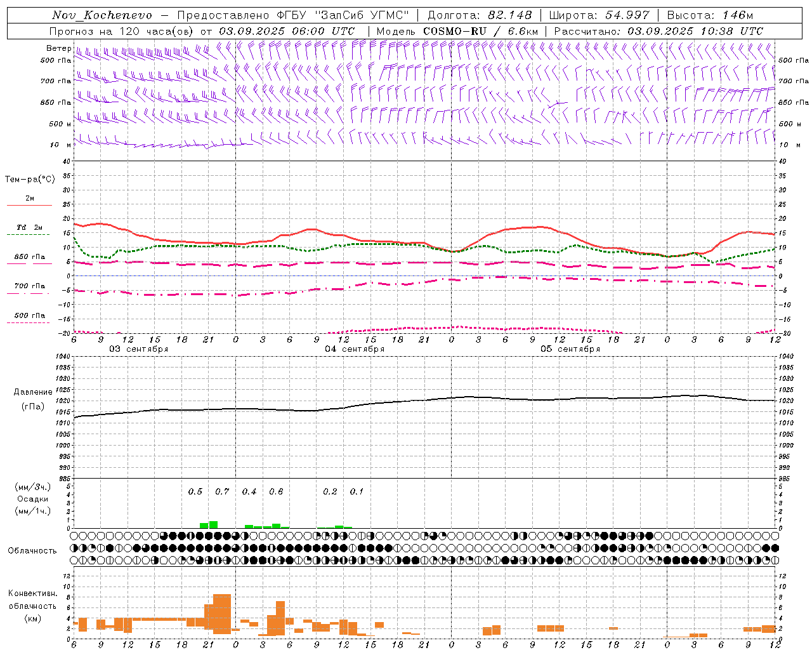Click the 850 гПа legend entry in temperature panel
Image resolution: width=812 pixels, height=650 pixels.
coord(29,257)
